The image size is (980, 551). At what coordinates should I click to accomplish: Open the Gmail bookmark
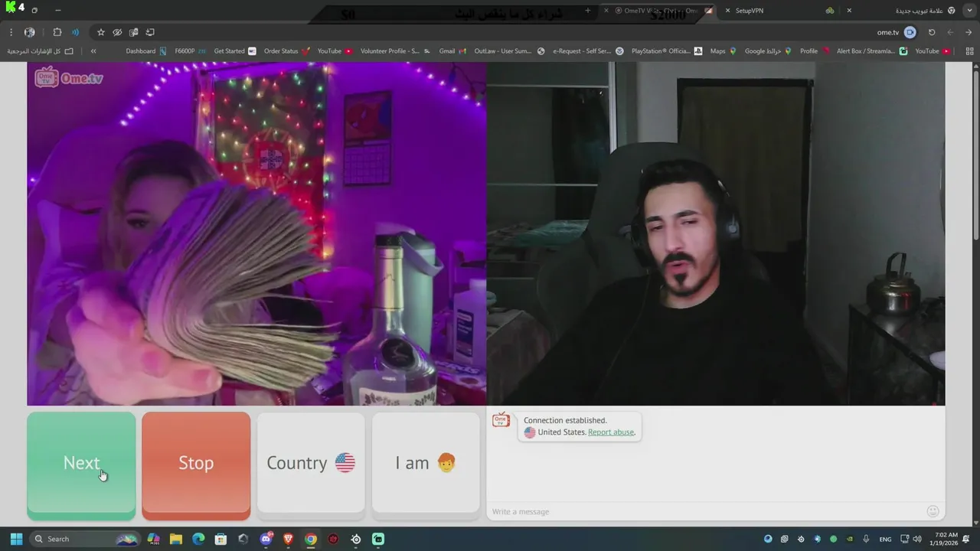pos(452,51)
